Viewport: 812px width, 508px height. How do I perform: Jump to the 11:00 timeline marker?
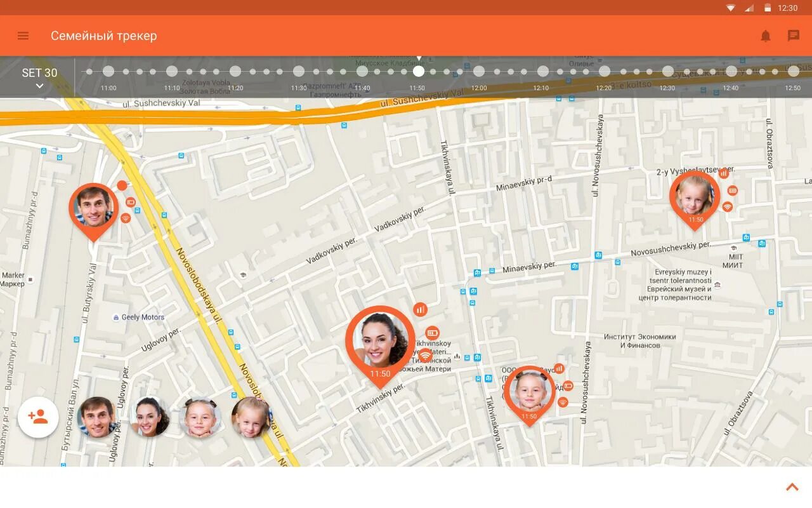point(108,71)
